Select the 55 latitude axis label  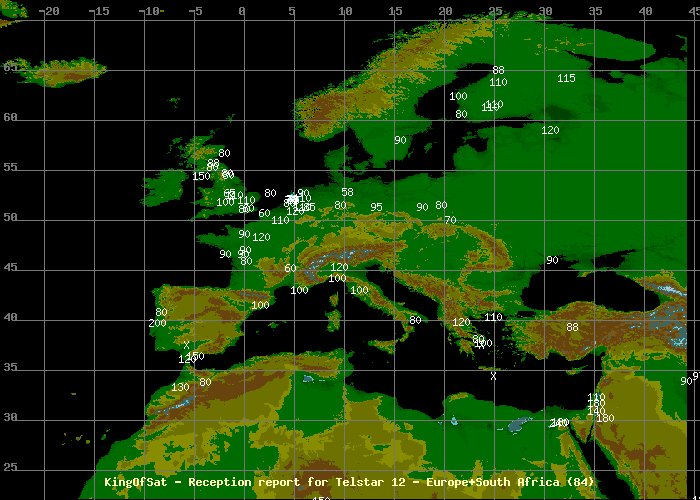point(10,167)
